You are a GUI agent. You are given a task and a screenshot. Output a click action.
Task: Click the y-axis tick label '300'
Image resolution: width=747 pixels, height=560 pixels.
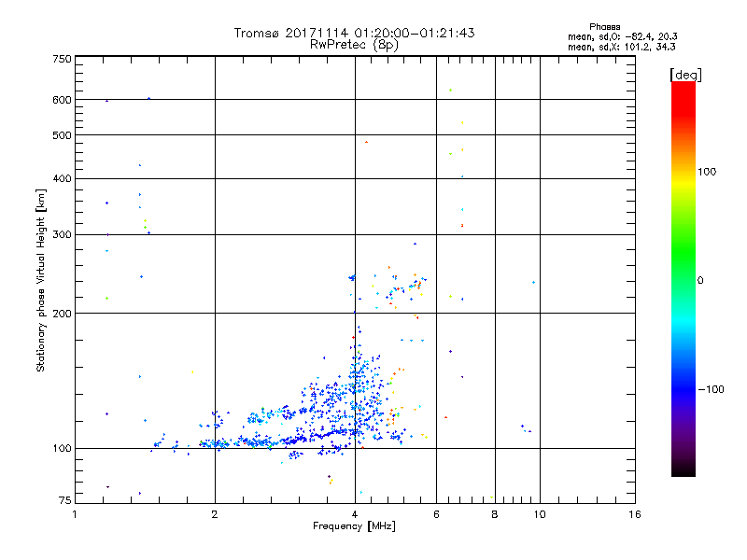[62, 235]
